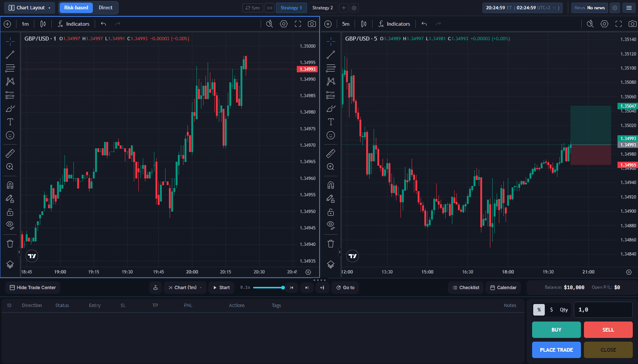Open Indicators on the left chart
Image resolution: width=638 pixels, height=364 pixels.
74,24
